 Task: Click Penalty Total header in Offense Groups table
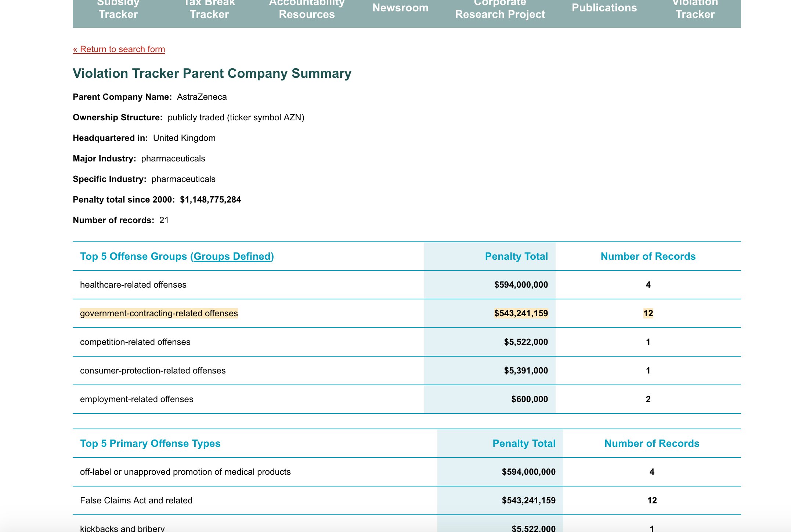click(x=516, y=256)
